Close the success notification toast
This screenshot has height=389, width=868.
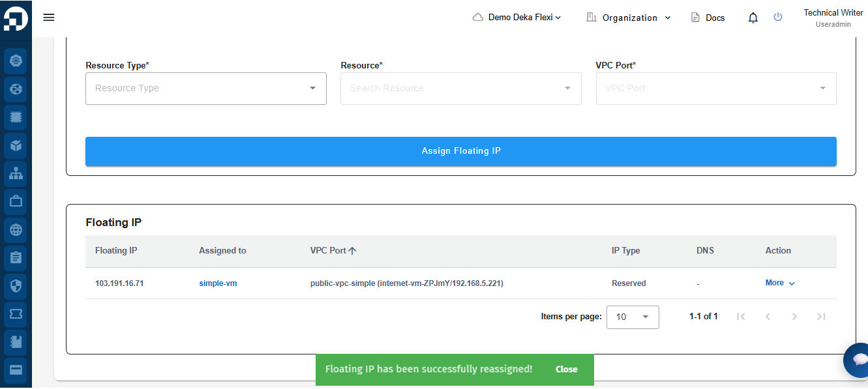566,369
